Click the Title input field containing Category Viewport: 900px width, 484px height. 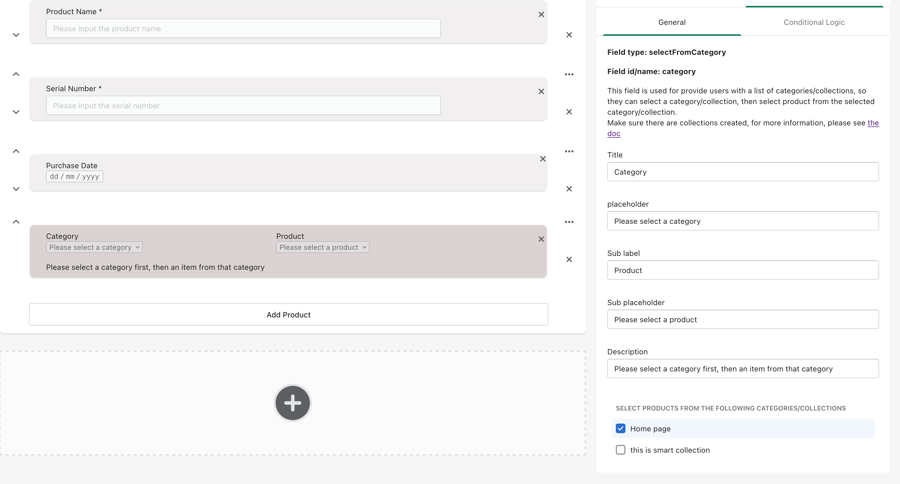[x=742, y=172]
